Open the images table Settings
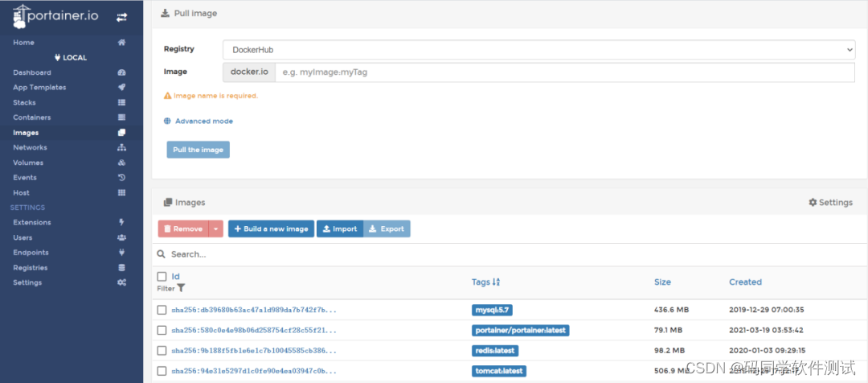This screenshot has height=383, width=868. coord(830,202)
